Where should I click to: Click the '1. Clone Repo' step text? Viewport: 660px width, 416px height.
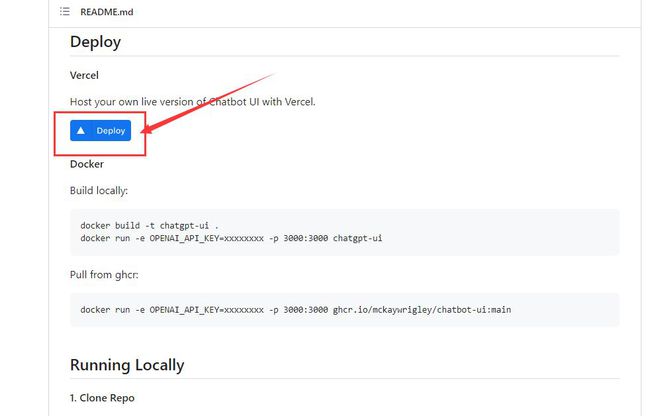pyautogui.click(x=102, y=398)
